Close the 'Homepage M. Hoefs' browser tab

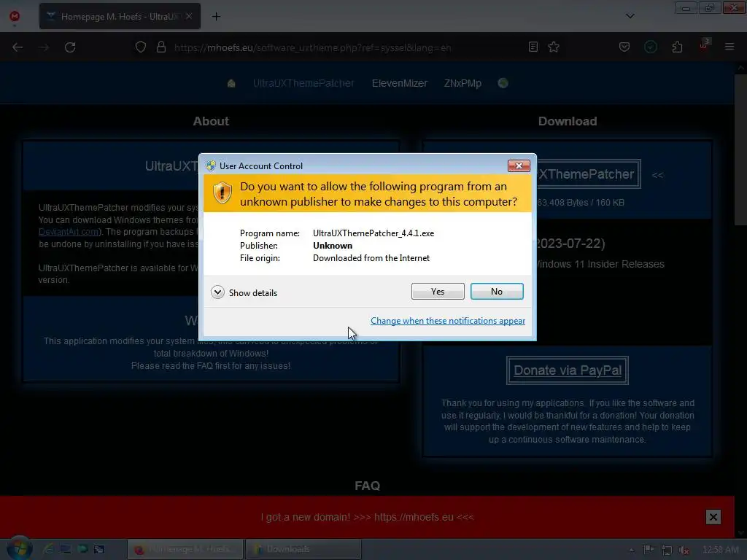(189, 16)
